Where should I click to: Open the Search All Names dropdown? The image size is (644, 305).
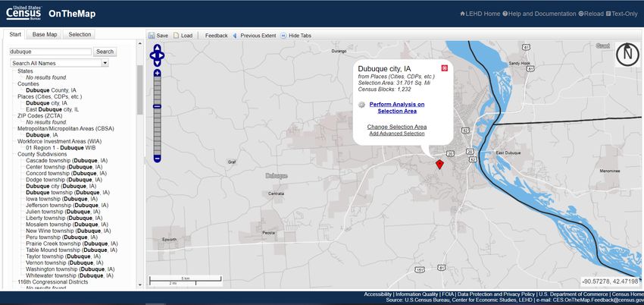pyautogui.click(x=59, y=63)
